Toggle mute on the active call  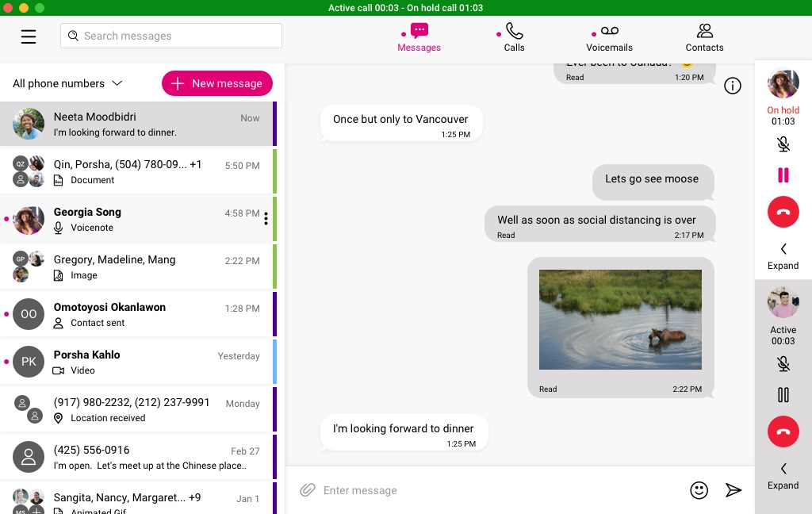(783, 363)
